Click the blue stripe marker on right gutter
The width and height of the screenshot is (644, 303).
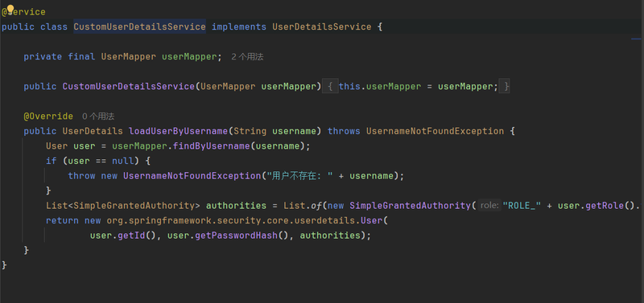(x=636, y=39)
